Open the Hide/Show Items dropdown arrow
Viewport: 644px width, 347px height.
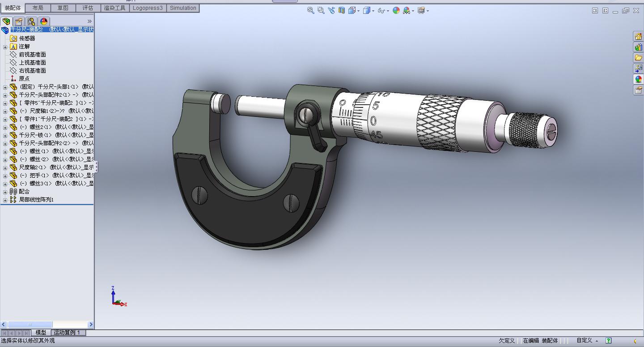click(x=388, y=11)
